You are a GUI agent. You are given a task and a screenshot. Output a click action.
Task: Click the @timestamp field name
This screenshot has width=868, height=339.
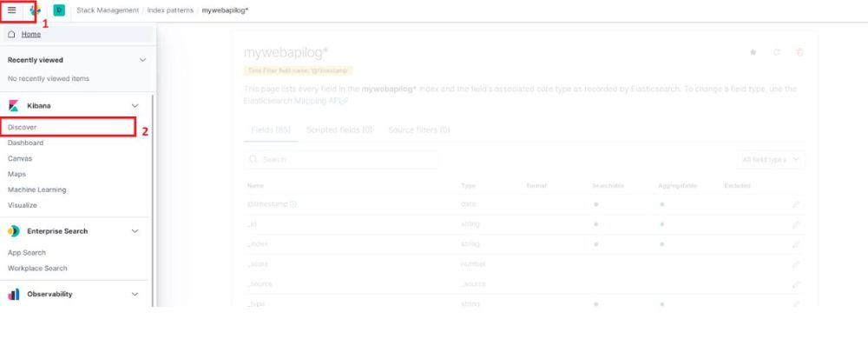click(267, 204)
